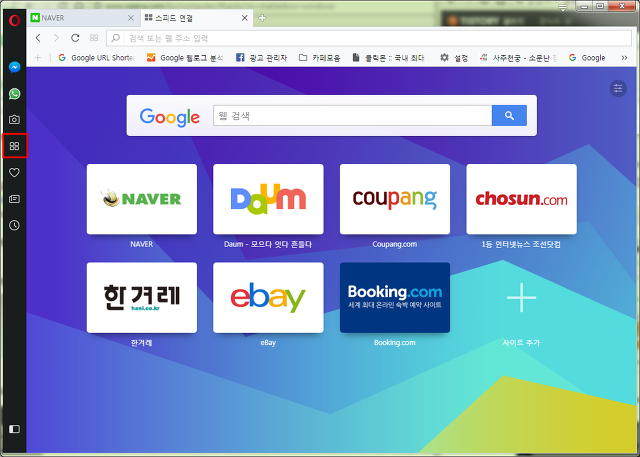Viewport: 640px width, 457px height.
Task: Open Google 웹로그 분석 bookmark
Action: [185, 58]
